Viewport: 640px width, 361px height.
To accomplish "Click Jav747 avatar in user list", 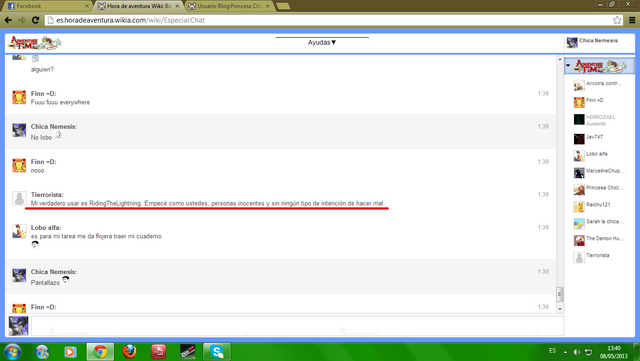I will (579, 139).
